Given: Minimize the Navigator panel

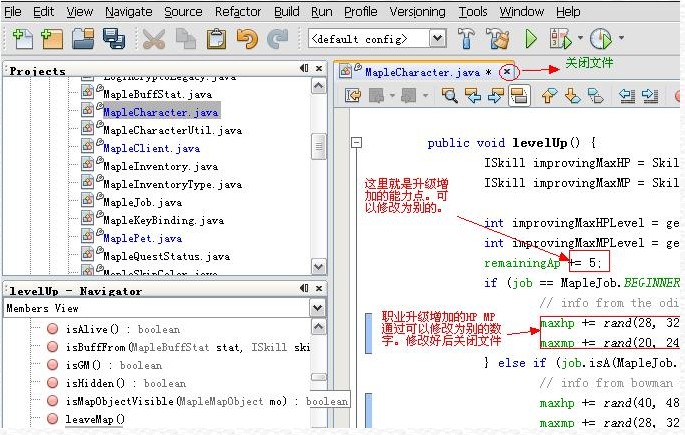Looking at the screenshot, I should 304,288.
